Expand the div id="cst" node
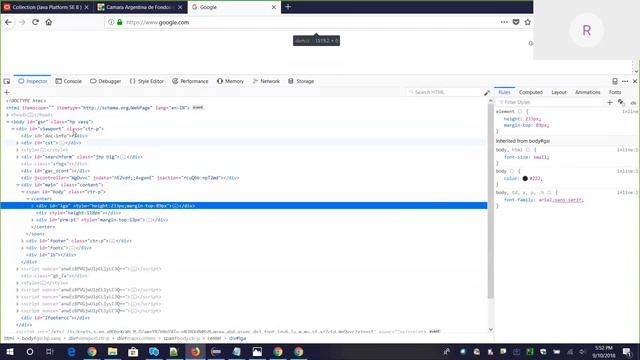This screenshot has width=640, height=360. pos(18,143)
